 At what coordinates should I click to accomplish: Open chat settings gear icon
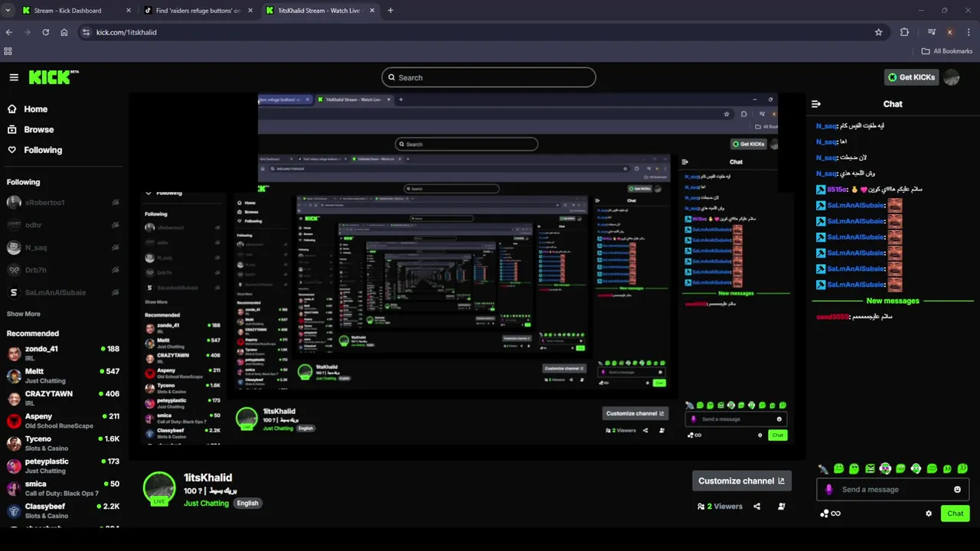click(x=929, y=514)
